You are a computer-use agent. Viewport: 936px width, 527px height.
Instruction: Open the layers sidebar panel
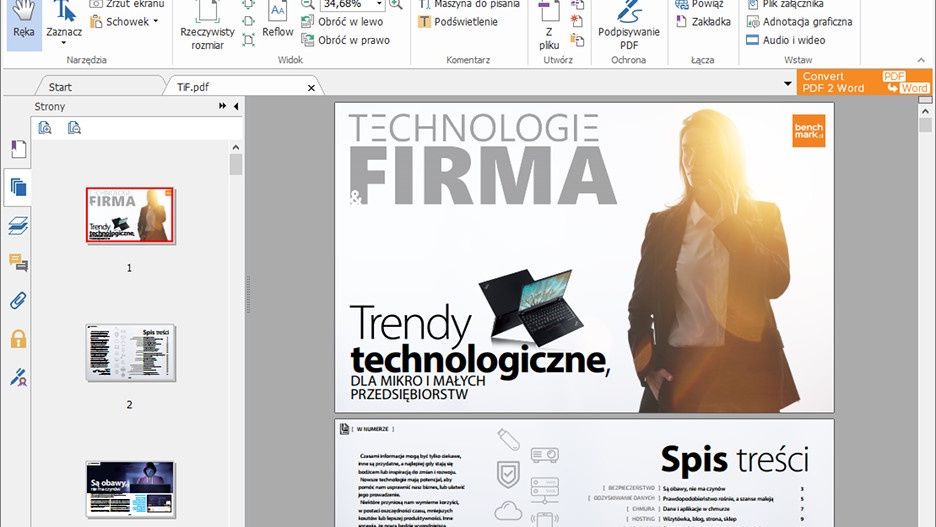pos(19,226)
